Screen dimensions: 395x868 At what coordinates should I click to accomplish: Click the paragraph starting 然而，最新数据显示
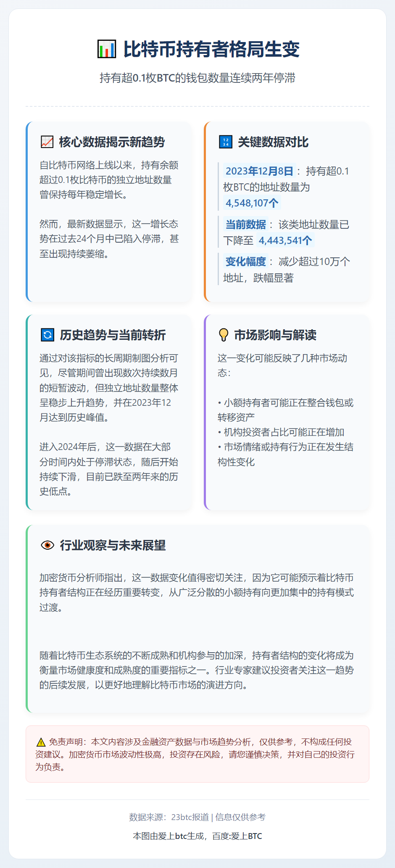click(109, 239)
